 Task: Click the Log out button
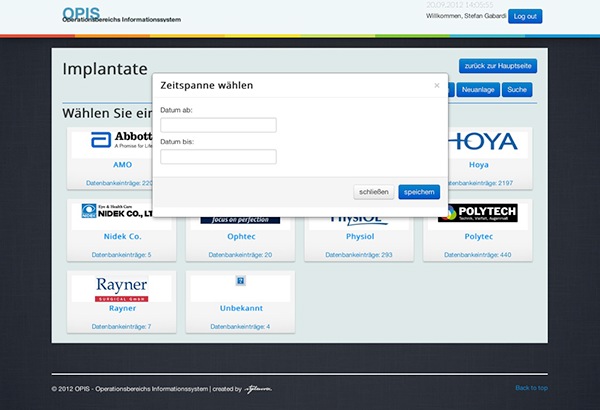coord(525,16)
